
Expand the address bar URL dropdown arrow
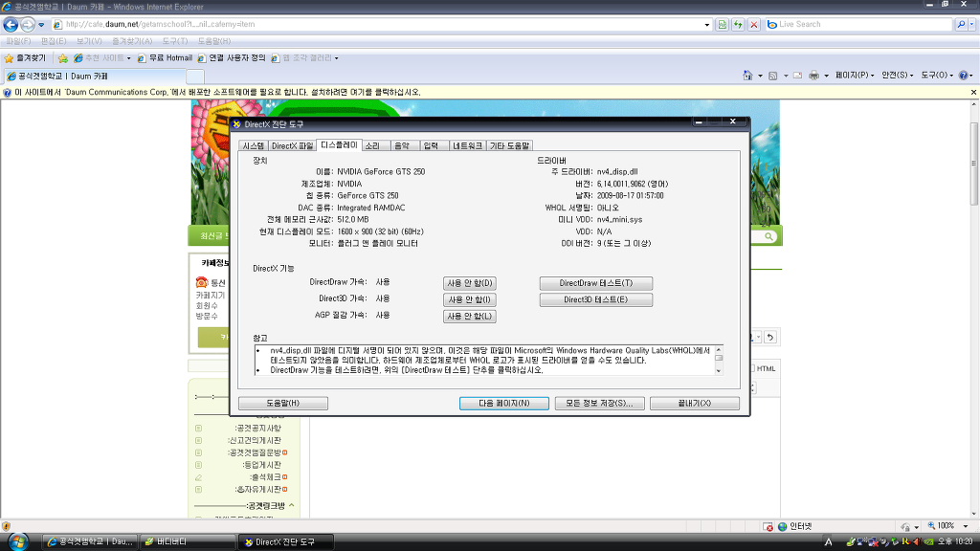click(707, 24)
